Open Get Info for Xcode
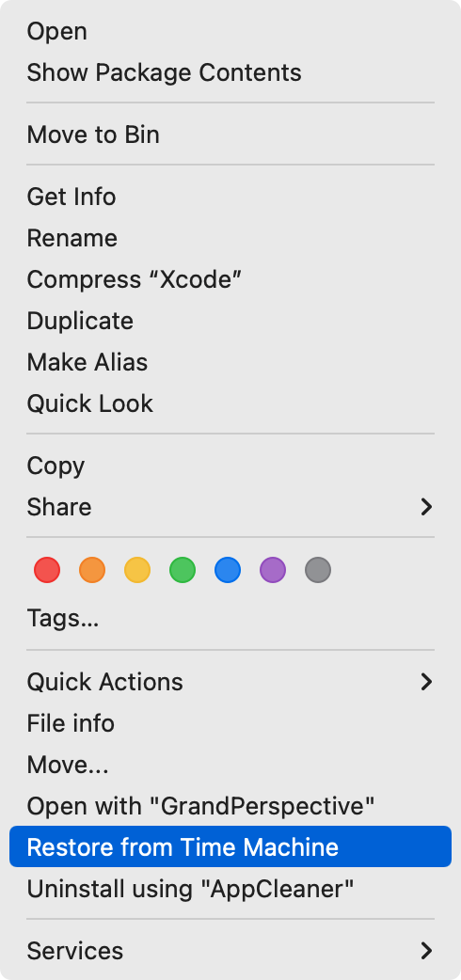 [230, 197]
